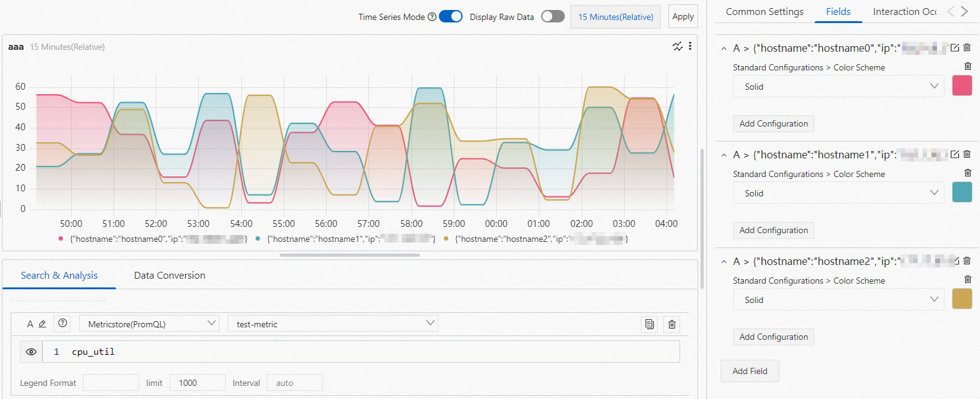Image resolution: width=980 pixels, height=399 pixels.
Task: Click the pencil icon to rename query A
Action: point(42,324)
